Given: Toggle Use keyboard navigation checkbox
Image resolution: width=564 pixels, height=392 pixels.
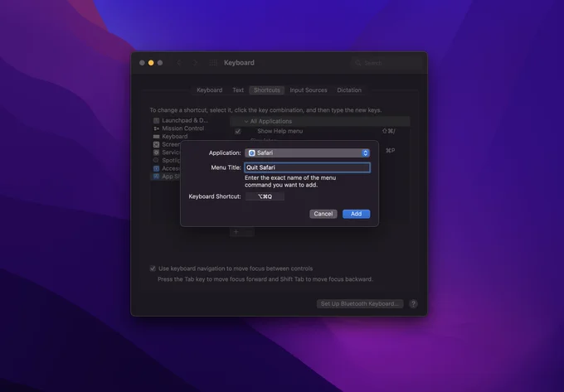Looking at the screenshot, I should (153, 269).
